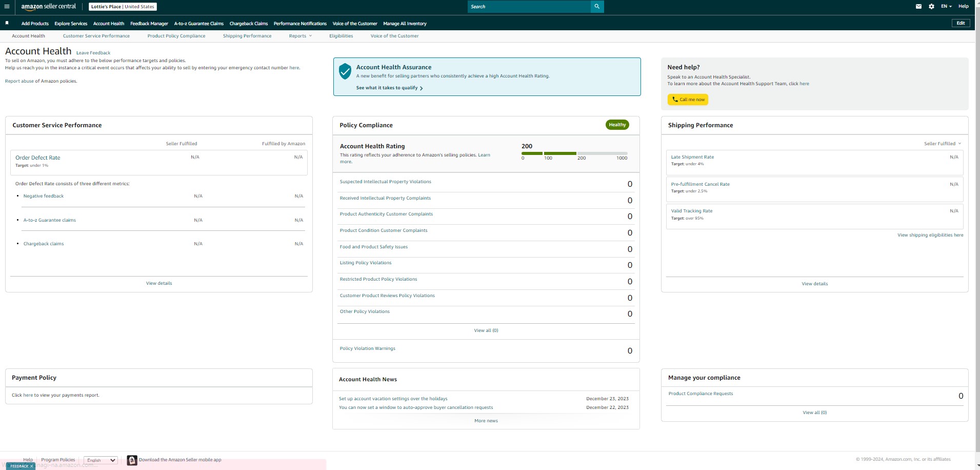Screen dimensions: 980x470
Task: Open the Seller Fulfilled shipping dropdown
Action: coord(943,144)
